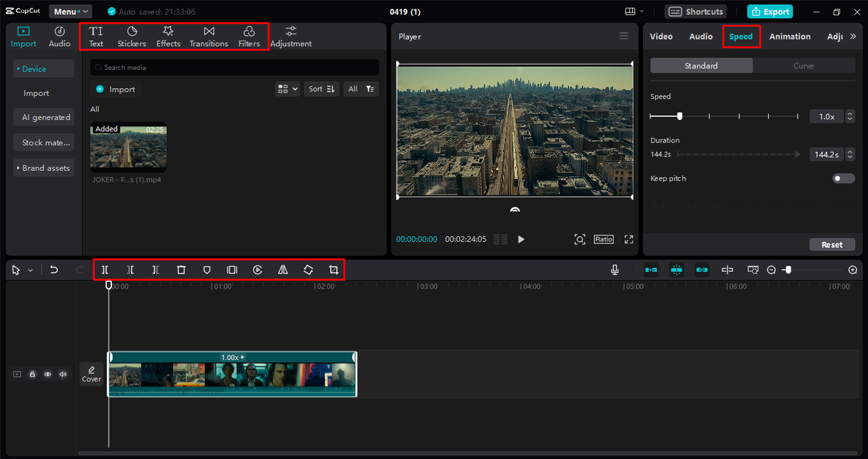868x459 pixels.
Task: Open the select tool mode dropdown arrow
Action: point(31,271)
